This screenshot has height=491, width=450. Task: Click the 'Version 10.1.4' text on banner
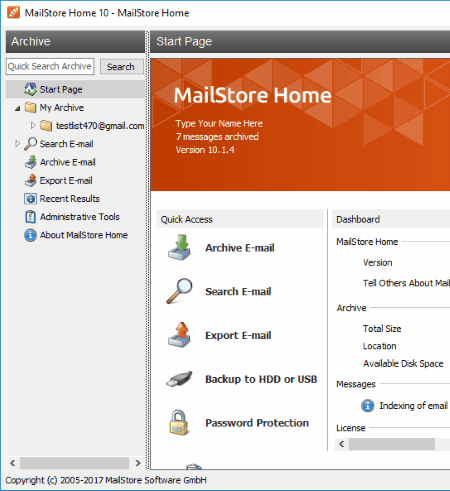[x=205, y=150]
